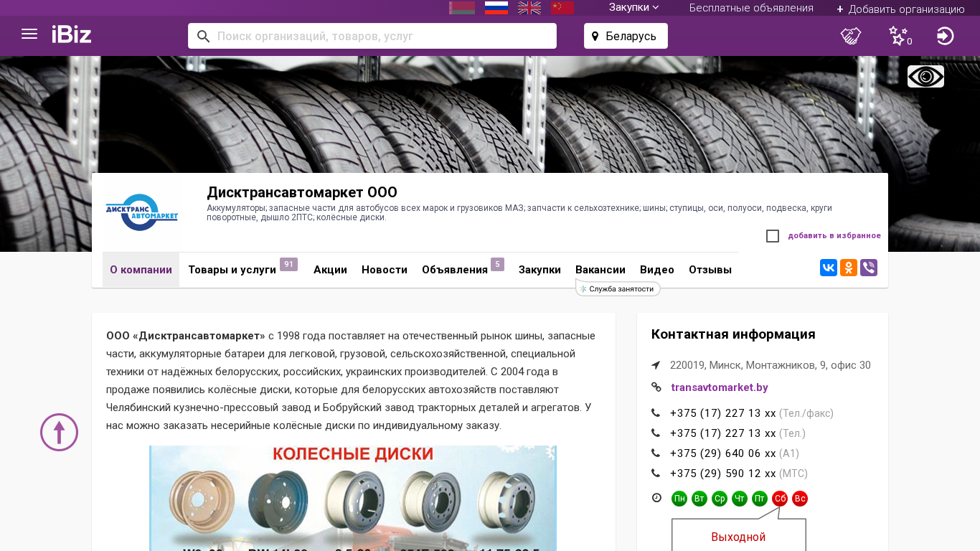The image size is (980, 551).
Task: Click Бесплатные объявления link
Action: tap(751, 8)
